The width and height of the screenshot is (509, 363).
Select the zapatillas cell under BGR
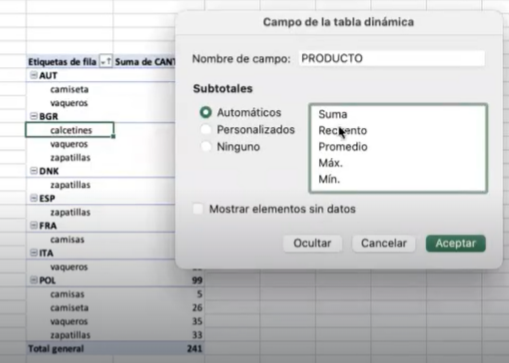70,158
